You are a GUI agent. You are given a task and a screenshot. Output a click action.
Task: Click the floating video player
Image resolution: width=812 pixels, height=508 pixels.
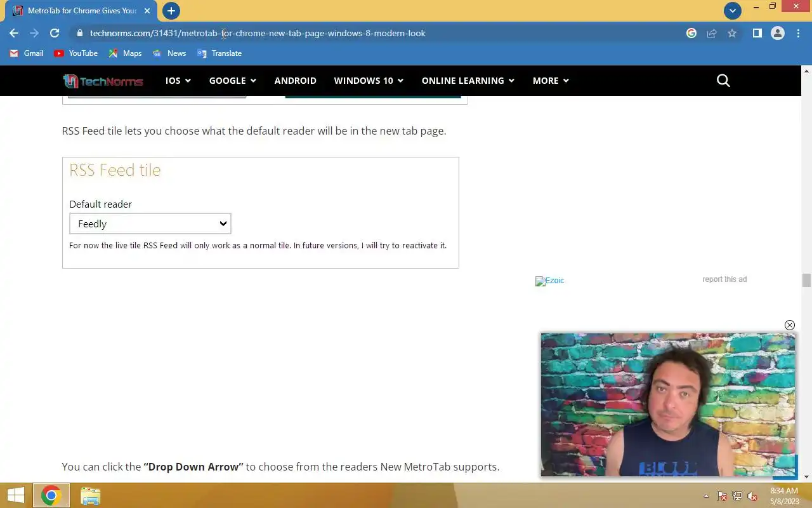pos(668,404)
